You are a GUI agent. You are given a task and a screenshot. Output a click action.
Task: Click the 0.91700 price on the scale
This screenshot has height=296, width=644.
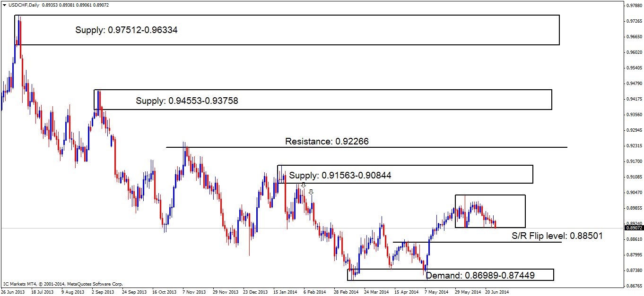(x=634, y=161)
